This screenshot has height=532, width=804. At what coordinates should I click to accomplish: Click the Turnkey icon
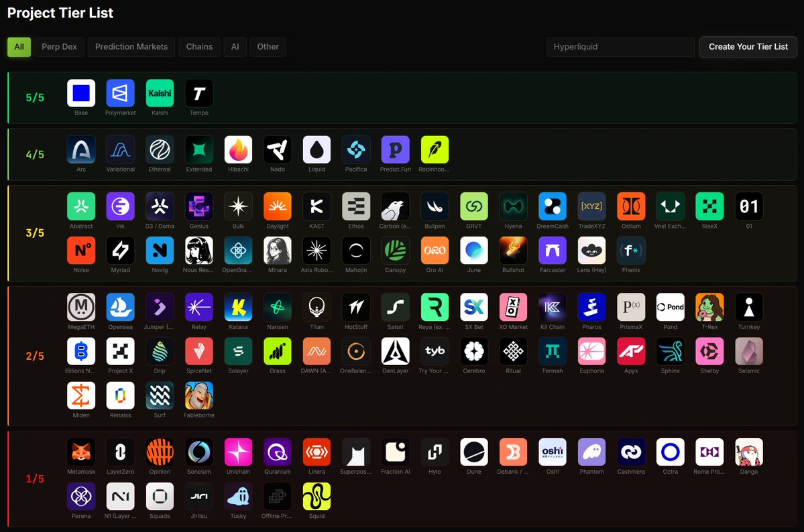pyautogui.click(x=749, y=307)
